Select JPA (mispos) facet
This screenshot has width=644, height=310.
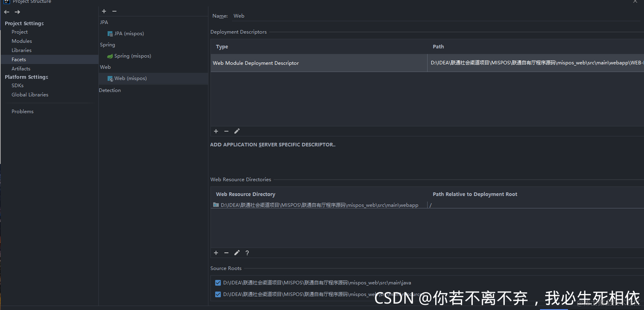(129, 34)
